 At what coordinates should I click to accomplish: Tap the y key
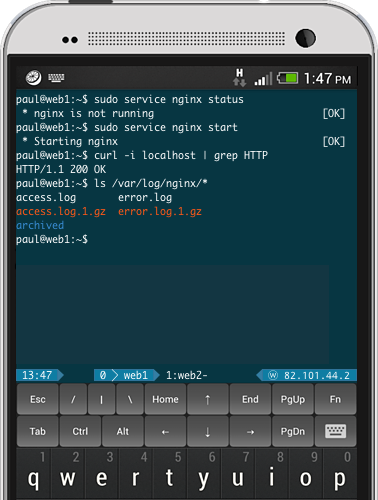(204, 474)
